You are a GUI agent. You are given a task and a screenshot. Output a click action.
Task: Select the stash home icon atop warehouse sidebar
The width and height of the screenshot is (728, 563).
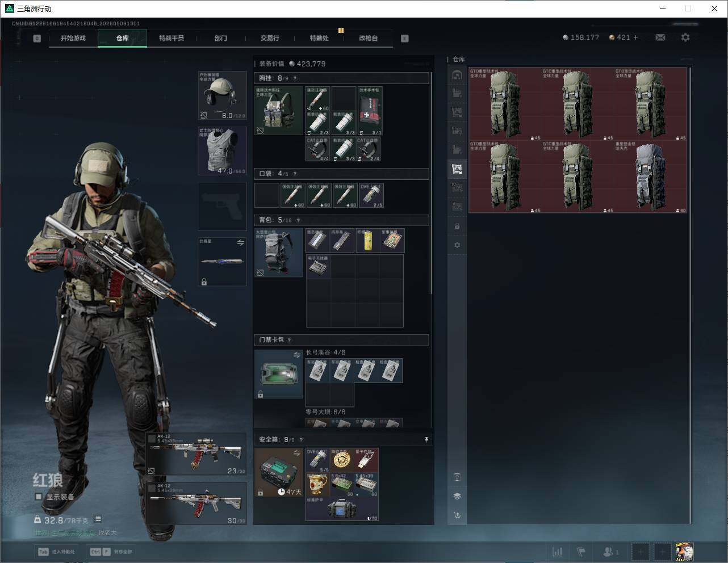click(x=457, y=75)
